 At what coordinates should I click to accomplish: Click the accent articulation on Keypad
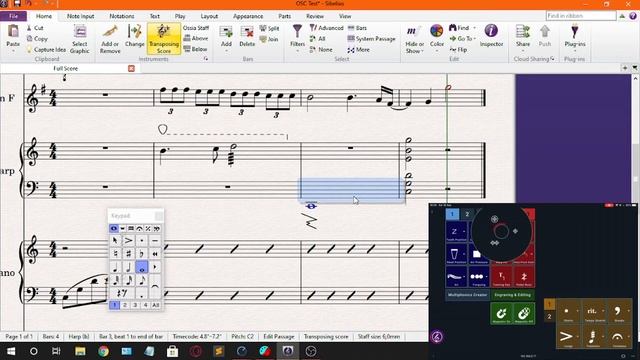pos(128,240)
